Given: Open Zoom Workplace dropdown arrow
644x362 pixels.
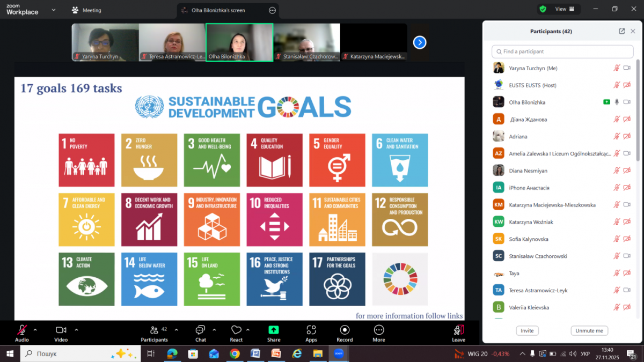Looking at the screenshot, I should tap(53, 10).
